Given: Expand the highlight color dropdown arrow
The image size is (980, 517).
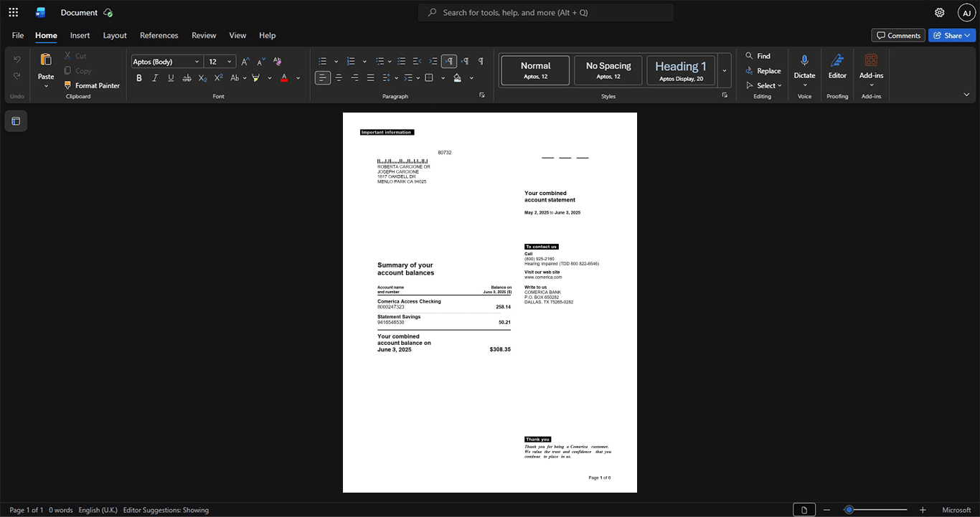Looking at the screenshot, I should [x=270, y=77].
